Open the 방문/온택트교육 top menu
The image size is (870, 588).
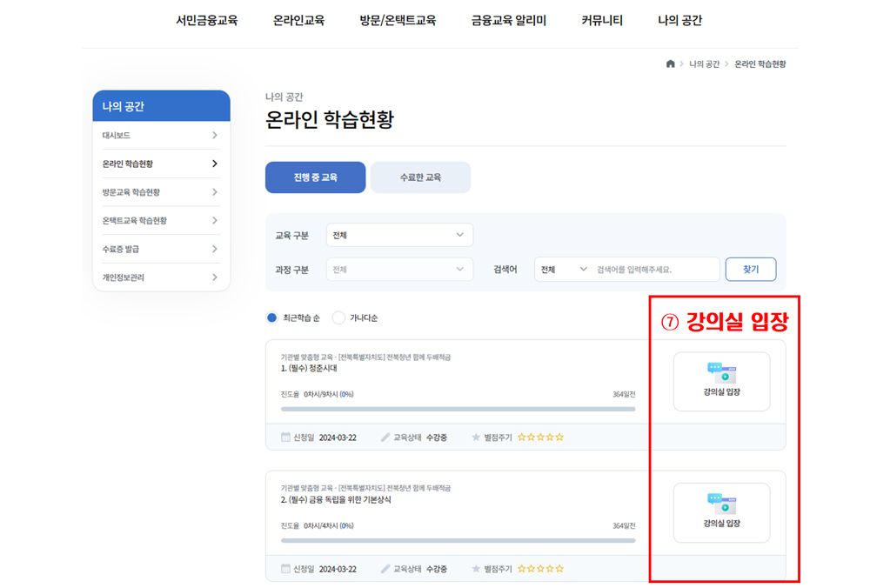tap(398, 21)
